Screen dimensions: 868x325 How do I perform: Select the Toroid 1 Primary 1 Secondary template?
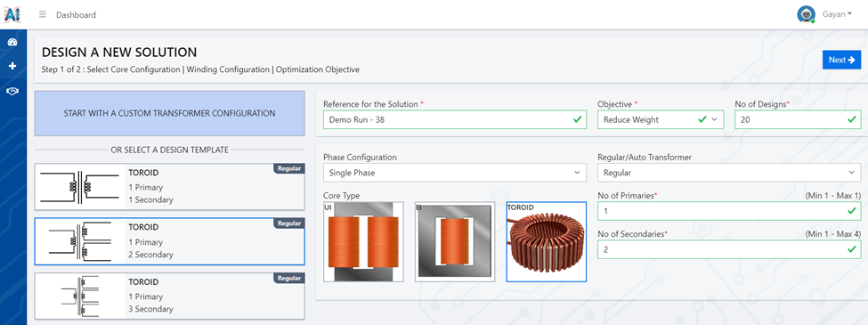coord(169,187)
